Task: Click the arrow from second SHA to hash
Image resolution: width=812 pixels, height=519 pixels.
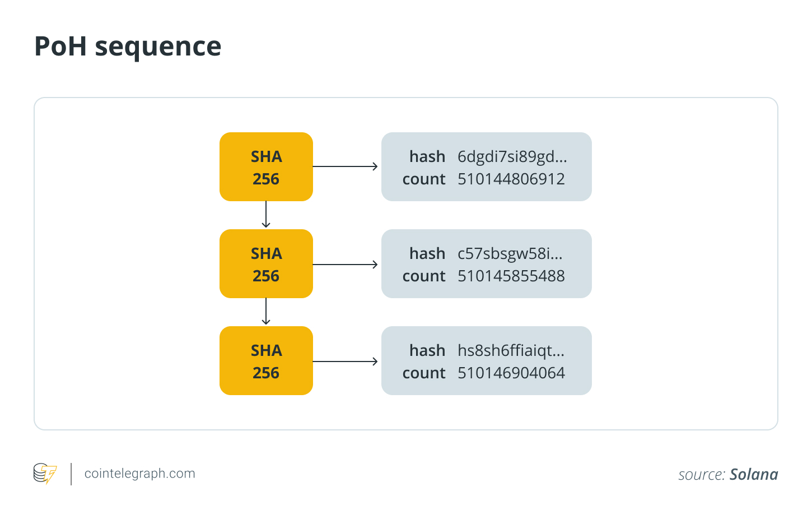Action: (345, 265)
